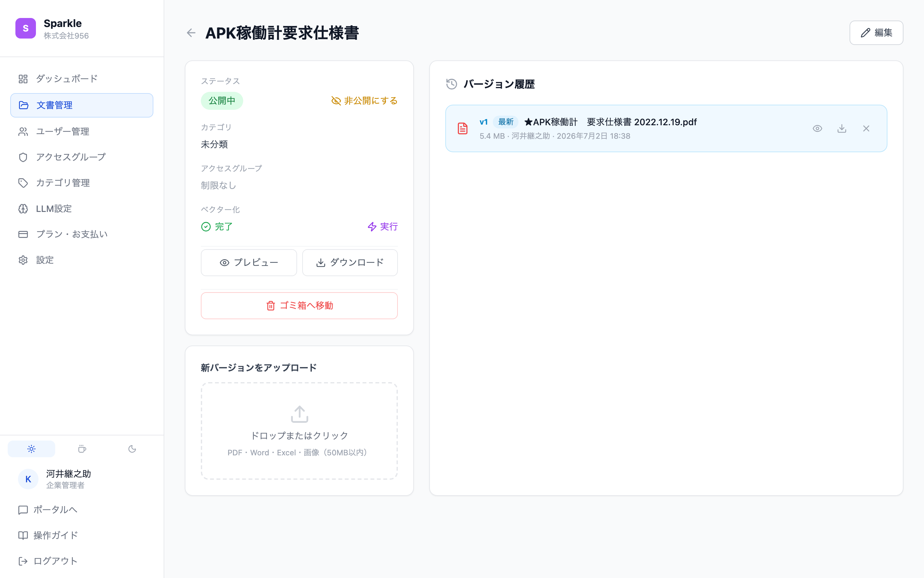
Task: Click the version history clock icon
Action: pyautogui.click(x=452, y=84)
